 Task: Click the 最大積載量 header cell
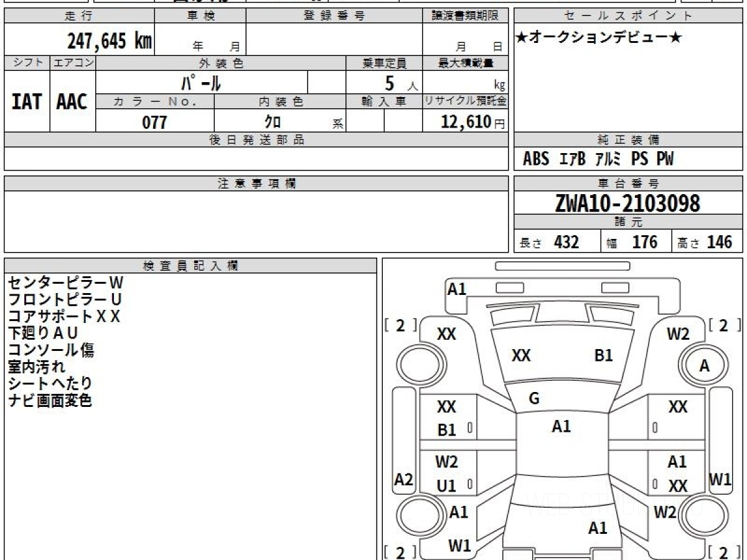coord(466,63)
